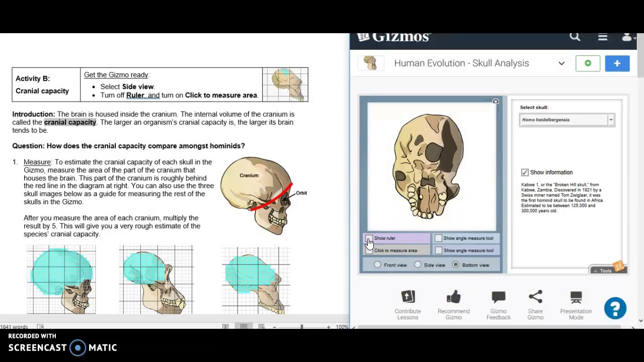Click the blue plus button
Image resolution: width=644 pixels, height=362 pixels.
617,63
